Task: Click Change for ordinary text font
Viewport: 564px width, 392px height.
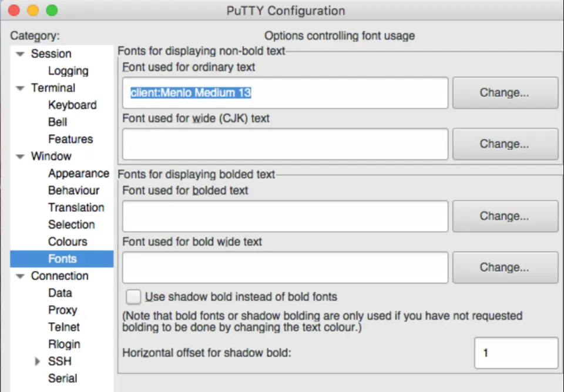Action: point(505,92)
